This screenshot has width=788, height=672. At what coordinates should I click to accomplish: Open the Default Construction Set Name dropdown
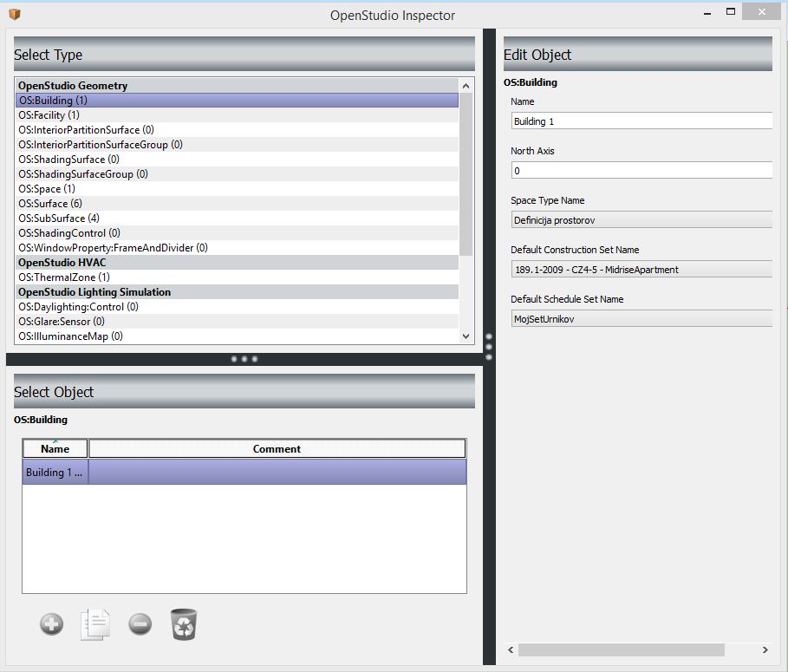click(641, 270)
